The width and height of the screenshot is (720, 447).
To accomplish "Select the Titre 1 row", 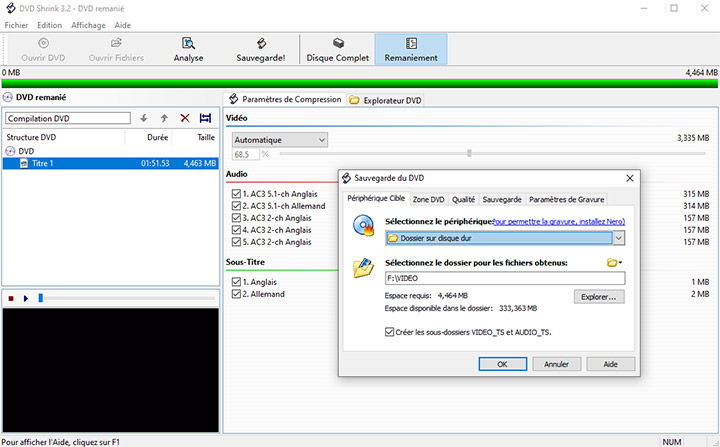I will [110, 163].
